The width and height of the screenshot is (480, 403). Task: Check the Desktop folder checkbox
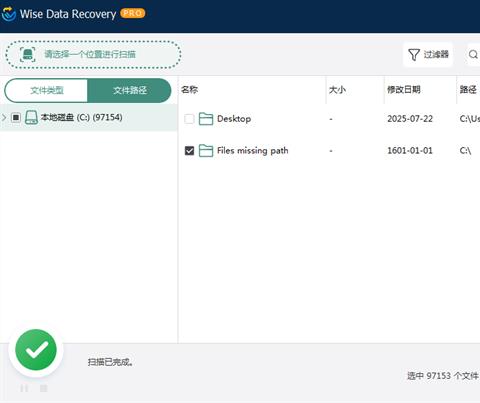pyautogui.click(x=189, y=119)
